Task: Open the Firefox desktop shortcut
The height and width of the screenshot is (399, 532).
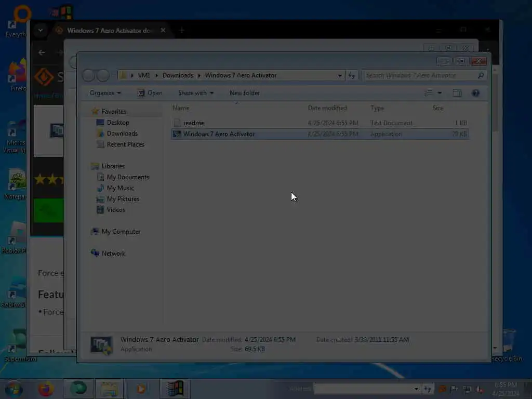Action: (x=17, y=75)
